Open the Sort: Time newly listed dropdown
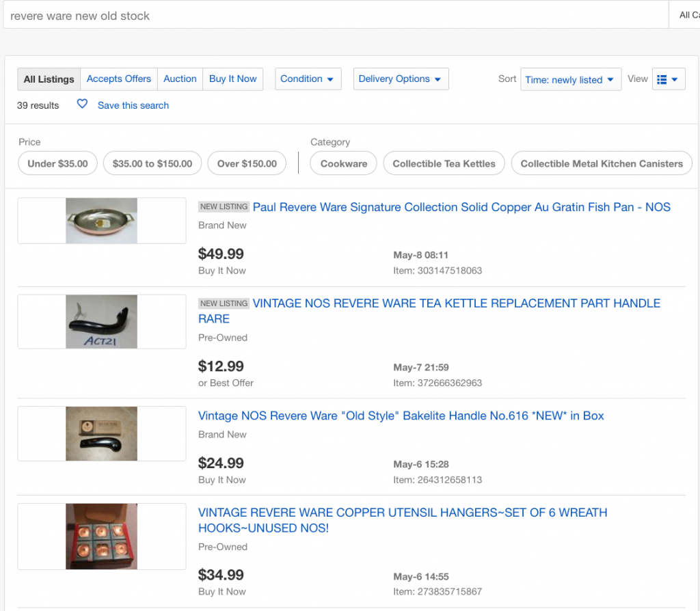The height and width of the screenshot is (611, 700). (570, 79)
